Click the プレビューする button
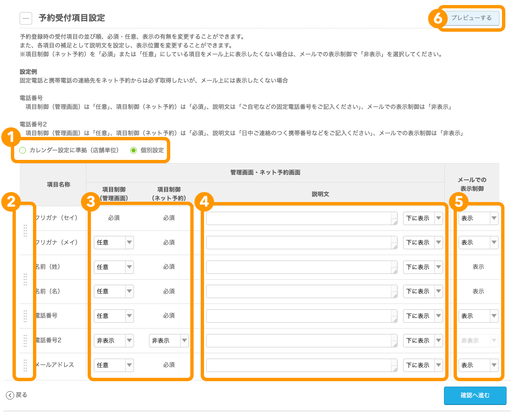 471,18
